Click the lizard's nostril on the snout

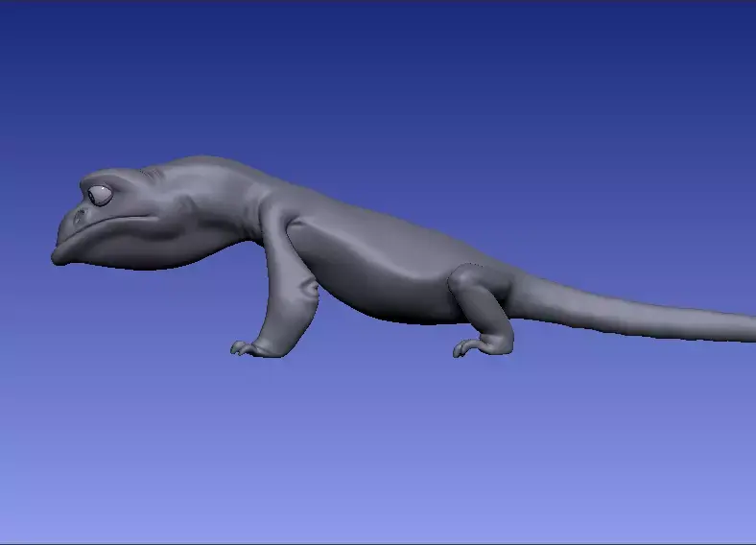(x=80, y=216)
